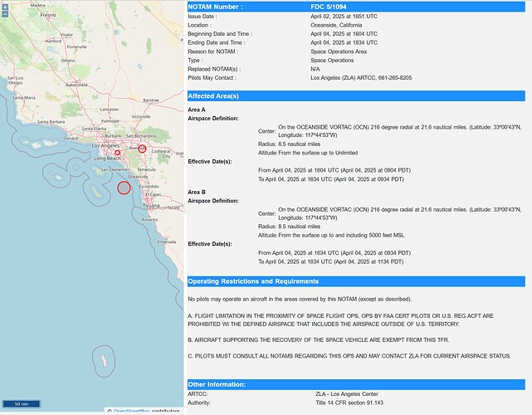Click the isolated island in the ocean
The image size is (532, 415).
click(x=102, y=362)
